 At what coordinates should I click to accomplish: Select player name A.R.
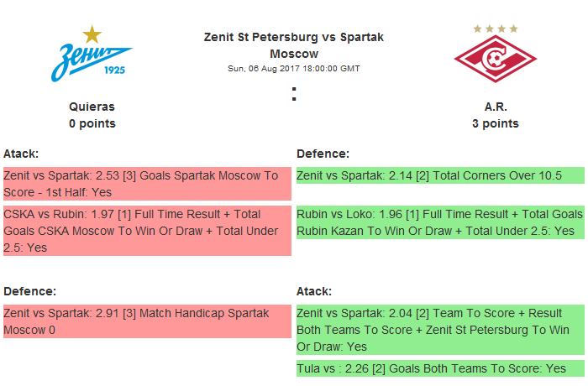495,107
